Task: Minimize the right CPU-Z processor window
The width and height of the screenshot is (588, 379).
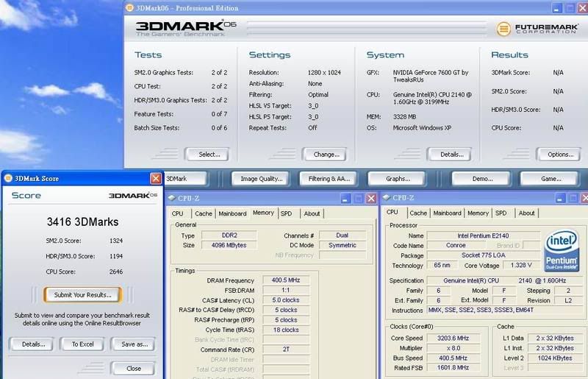Action: [x=559, y=198]
